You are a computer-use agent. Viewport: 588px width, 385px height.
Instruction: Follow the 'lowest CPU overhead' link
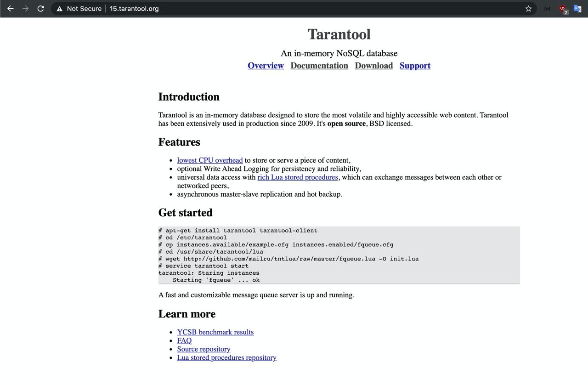210,160
